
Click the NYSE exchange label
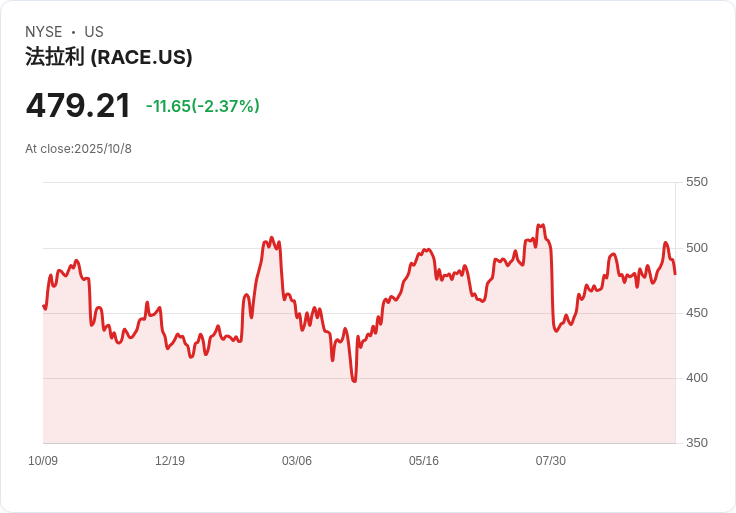click(44, 32)
